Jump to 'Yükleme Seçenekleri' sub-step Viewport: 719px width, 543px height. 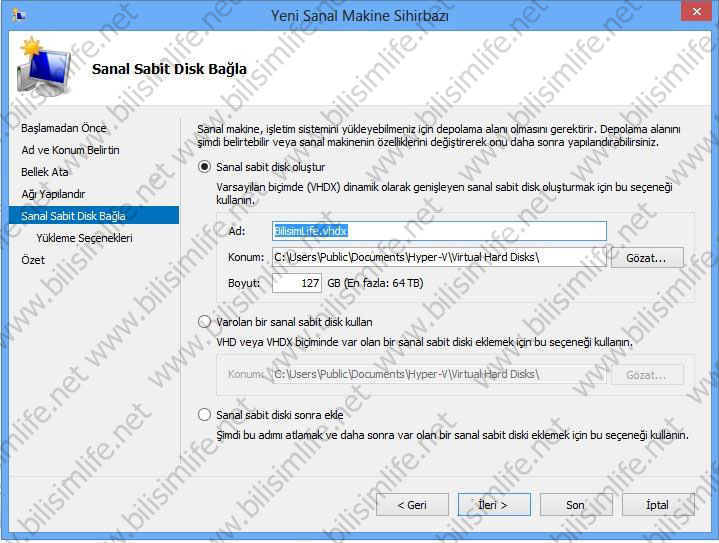[x=84, y=238]
